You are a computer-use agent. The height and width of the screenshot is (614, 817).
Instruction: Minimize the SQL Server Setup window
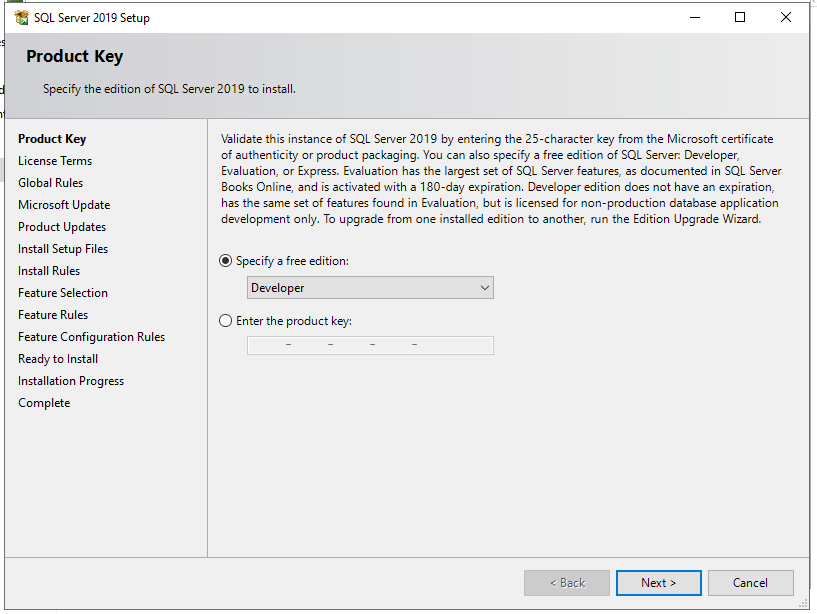tap(695, 17)
